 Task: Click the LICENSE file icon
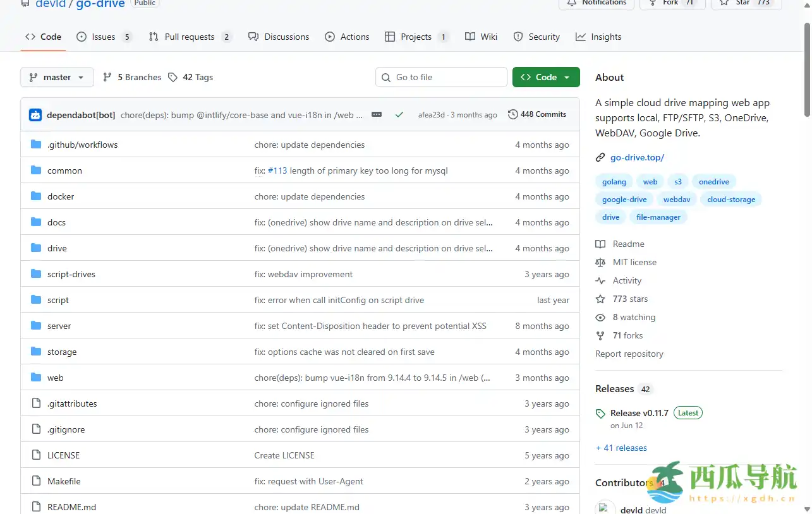pyautogui.click(x=36, y=455)
